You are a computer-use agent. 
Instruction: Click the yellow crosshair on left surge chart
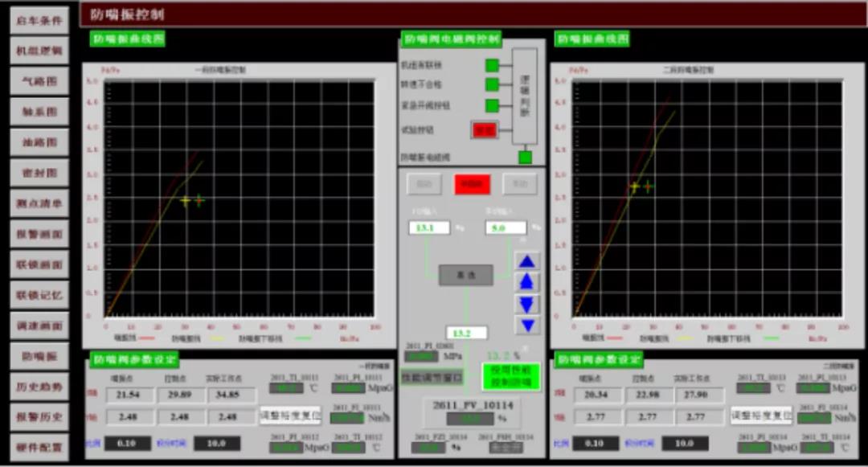point(186,201)
